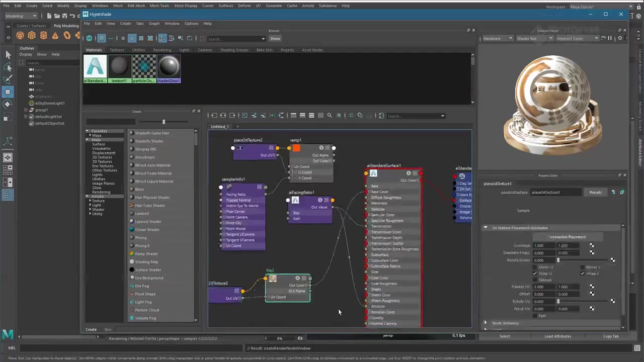Click the Load Attributes button
644x362 pixels.
(x=557, y=336)
